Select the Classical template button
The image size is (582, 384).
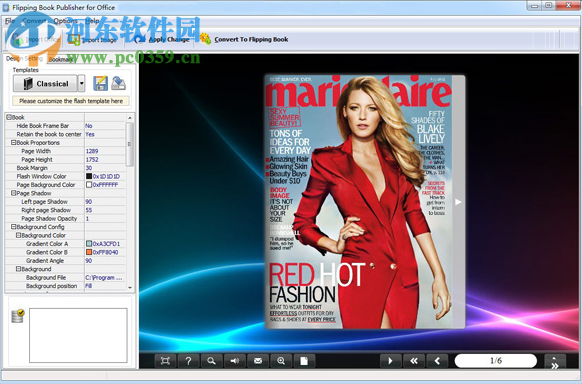tap(45, 83)
